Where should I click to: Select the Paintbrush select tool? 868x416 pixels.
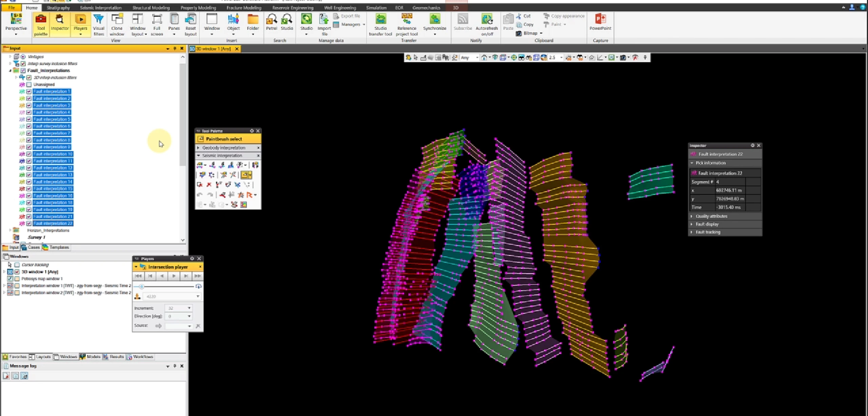(228, 139)
